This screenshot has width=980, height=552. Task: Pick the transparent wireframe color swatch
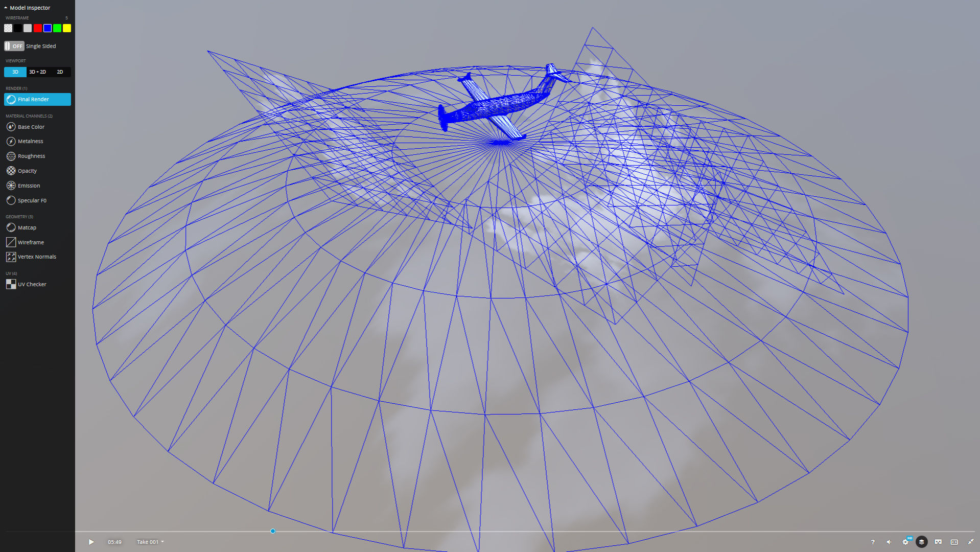(8, 28)
